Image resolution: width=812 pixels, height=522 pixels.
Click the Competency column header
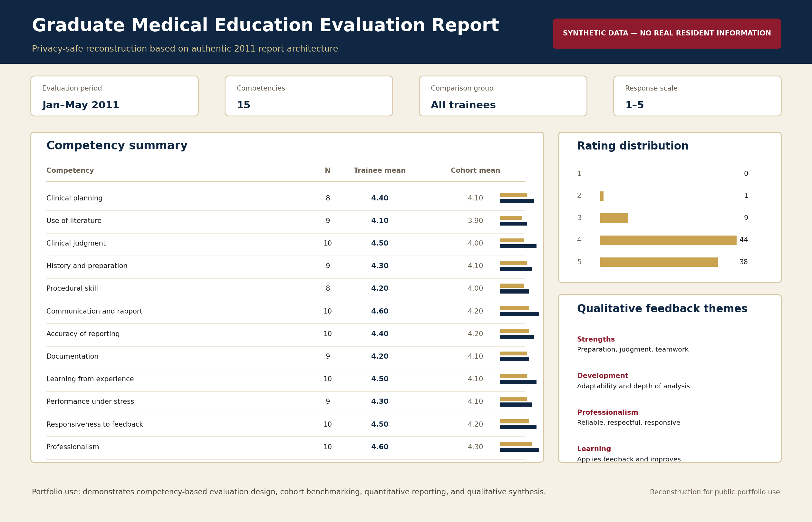(70, 170)
